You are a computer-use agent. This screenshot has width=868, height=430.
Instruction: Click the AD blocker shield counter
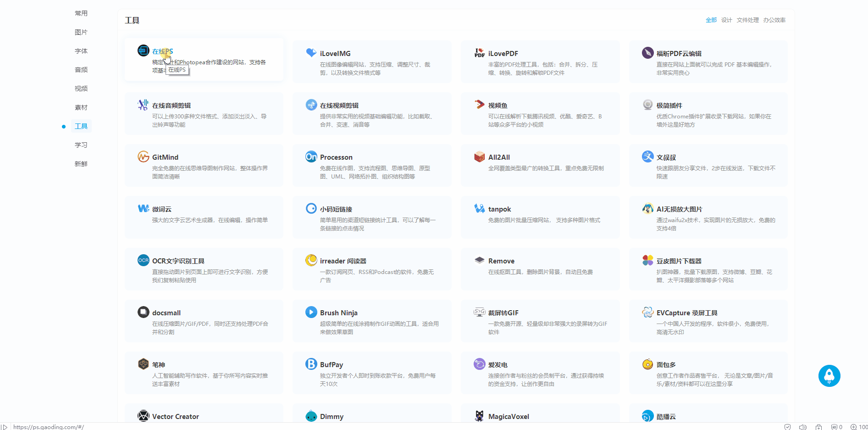[x=837, y=427]
